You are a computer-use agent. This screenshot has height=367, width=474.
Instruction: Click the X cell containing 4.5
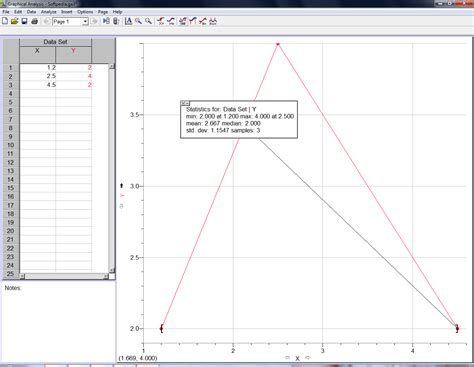[38, 85]
